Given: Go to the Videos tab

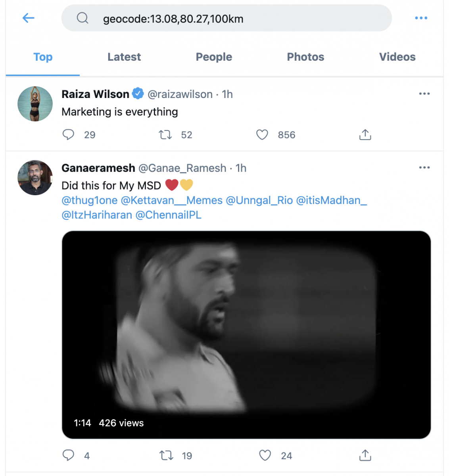Looking at the screenshot, I should pos(397,57).
